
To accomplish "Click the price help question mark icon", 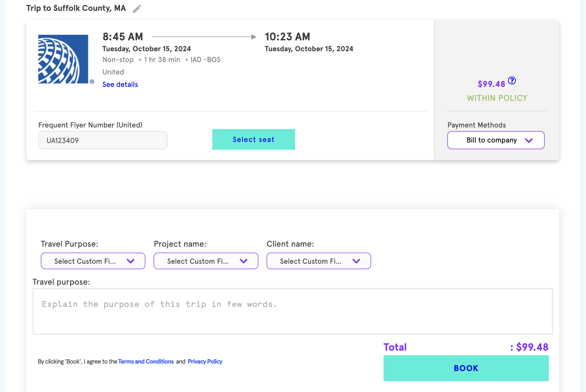I will 512,81.
